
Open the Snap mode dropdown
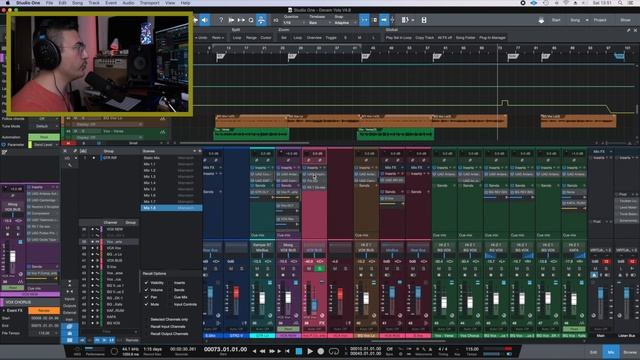(x=344, y=23)
